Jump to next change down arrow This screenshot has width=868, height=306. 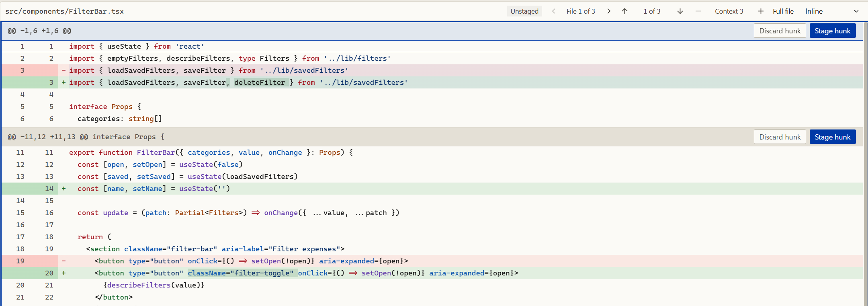(x=680, y=11)
